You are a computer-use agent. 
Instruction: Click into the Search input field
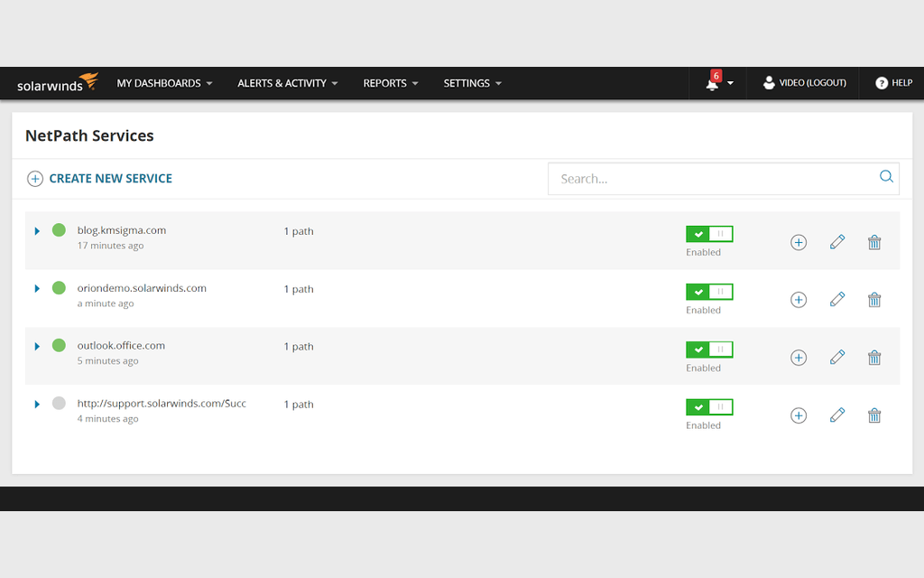(713, 179)
